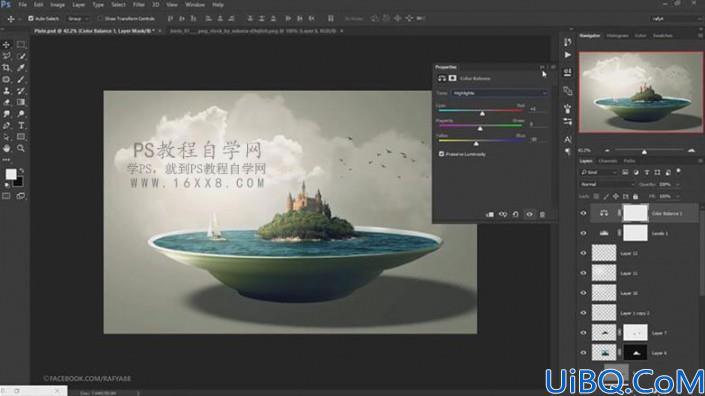The width and height of the screenshot is (705, 396).
Task: Open the Actions panel play icon
Action: point(568,55)
